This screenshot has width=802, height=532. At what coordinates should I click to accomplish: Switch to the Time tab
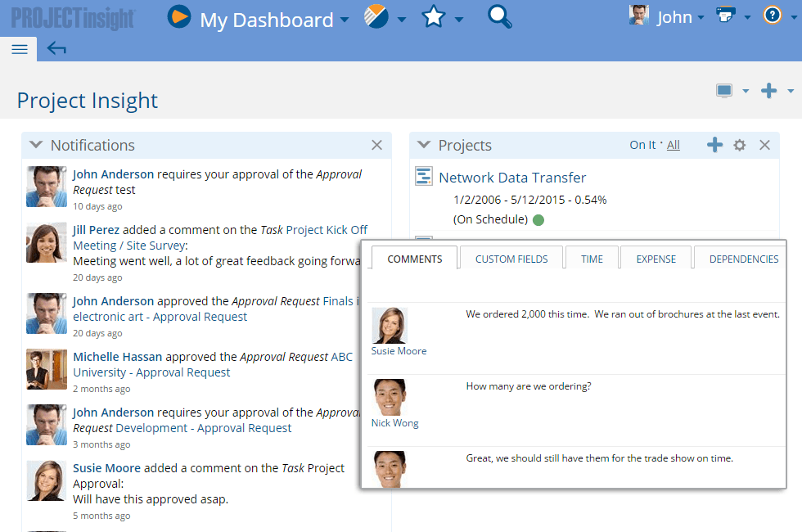pos(592,259)
